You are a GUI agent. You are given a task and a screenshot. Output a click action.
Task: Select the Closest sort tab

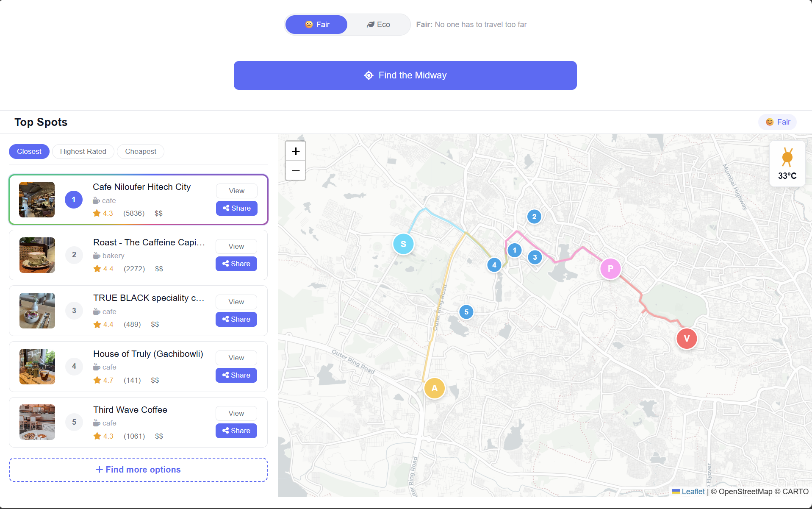coord(29,151)
